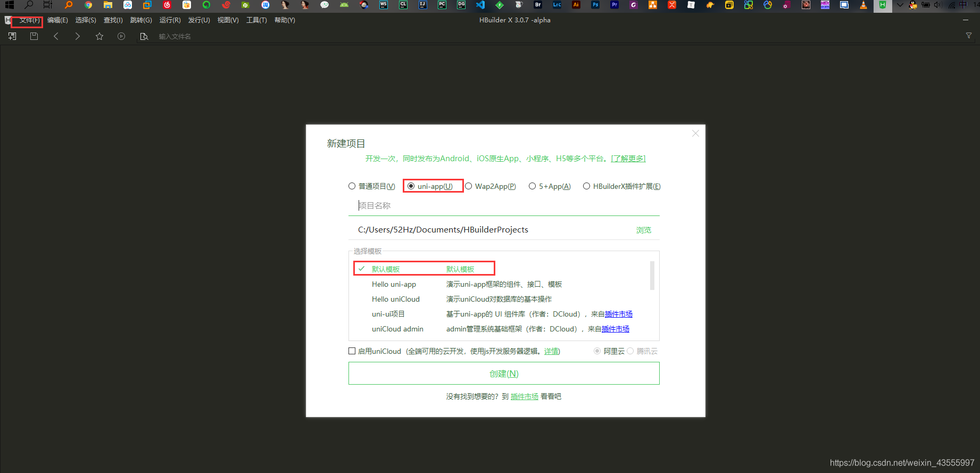The width and height of the screenshot is (980, 473).
Task: Select the 5+App(A) radio button
Action: point(532,186)
